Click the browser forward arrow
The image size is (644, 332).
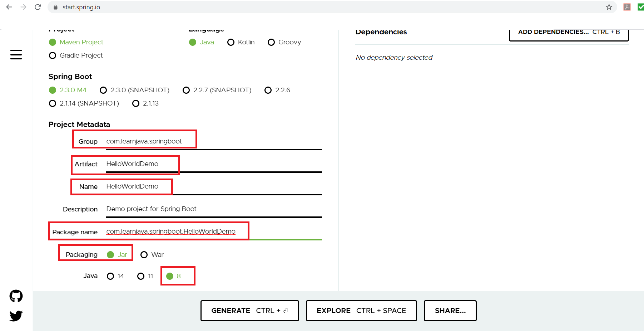(24, 7)
